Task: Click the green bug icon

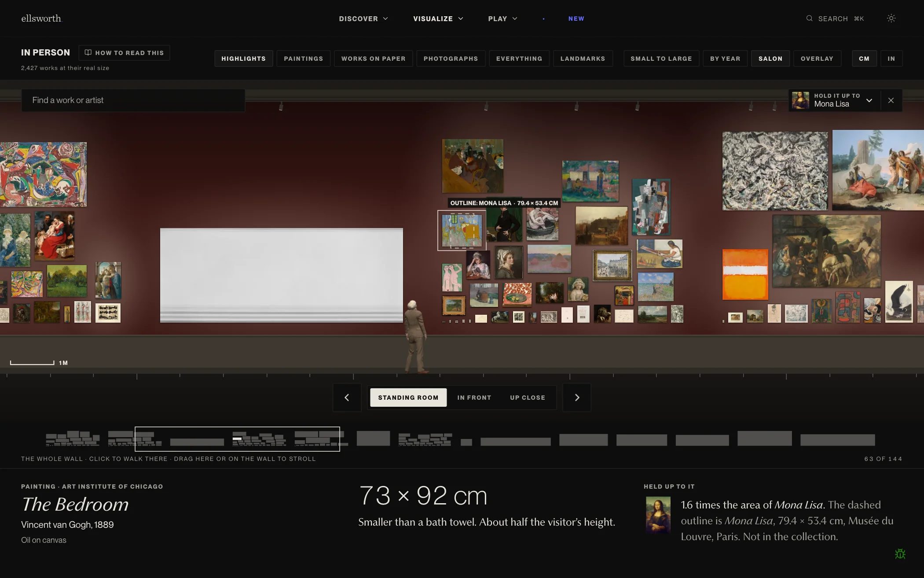Action: pyautogui.click(x=900, y=554)
